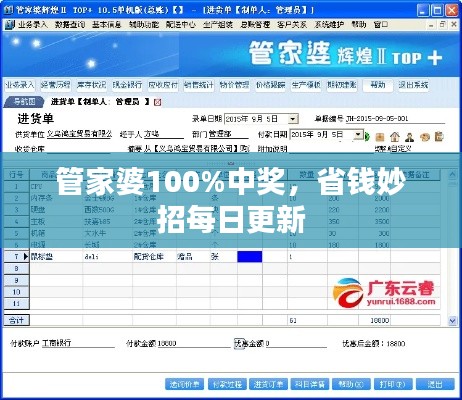Click the 价格跟踪 toolbar button
The image size is (462, 400).
click(x=270, y=85)
